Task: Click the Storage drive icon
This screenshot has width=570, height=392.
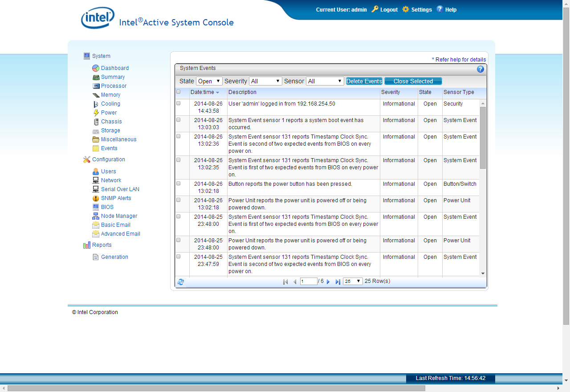Action: [96, 131]
